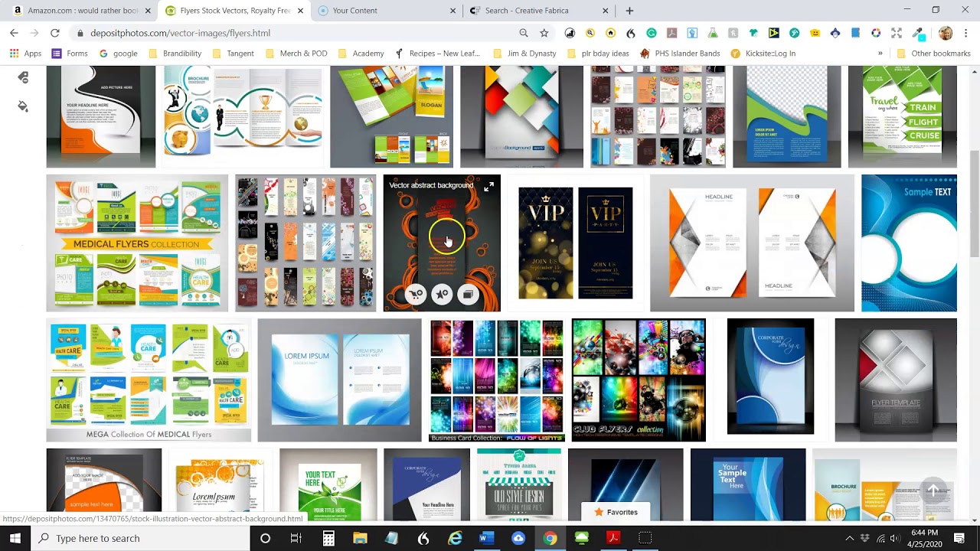Open the Forms bookmark
980x551 pixels.
(x=70, y=54)
